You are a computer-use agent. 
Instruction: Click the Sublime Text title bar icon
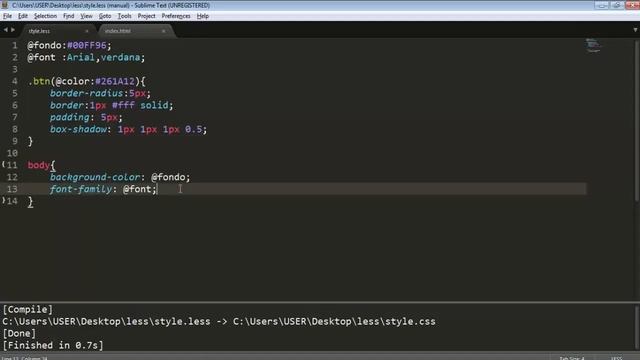point(5,5)
